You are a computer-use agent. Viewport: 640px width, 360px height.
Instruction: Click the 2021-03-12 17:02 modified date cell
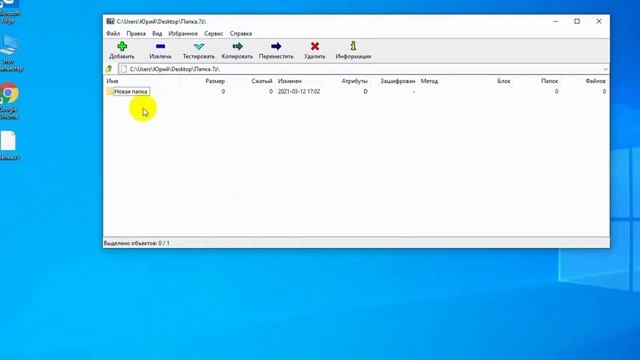pos(299,91)
